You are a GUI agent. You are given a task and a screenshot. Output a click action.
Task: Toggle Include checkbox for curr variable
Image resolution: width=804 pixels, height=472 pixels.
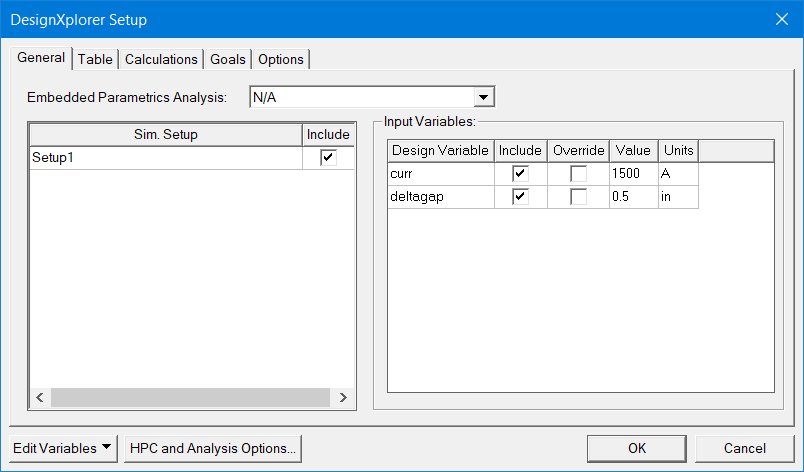click(x=520, y=174)
